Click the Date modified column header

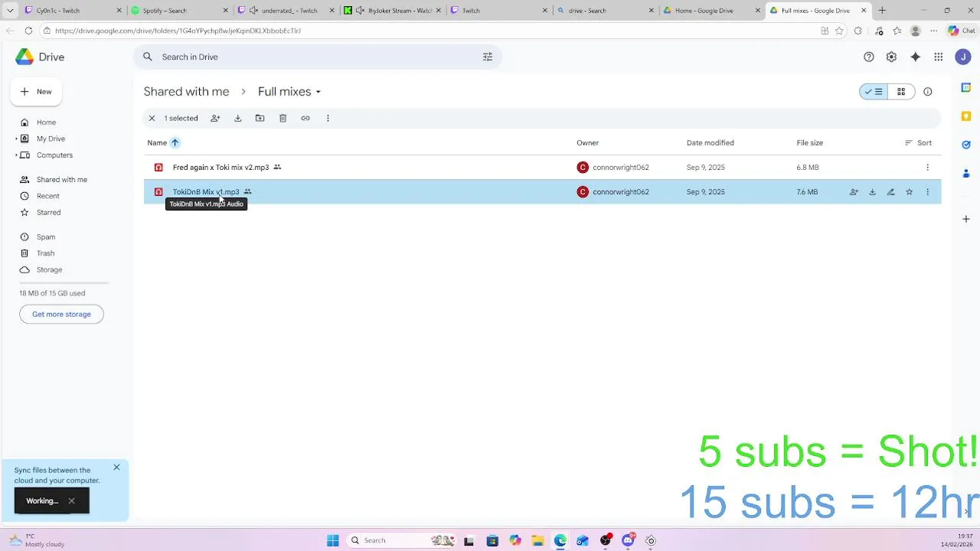click(x=710, y=143)
